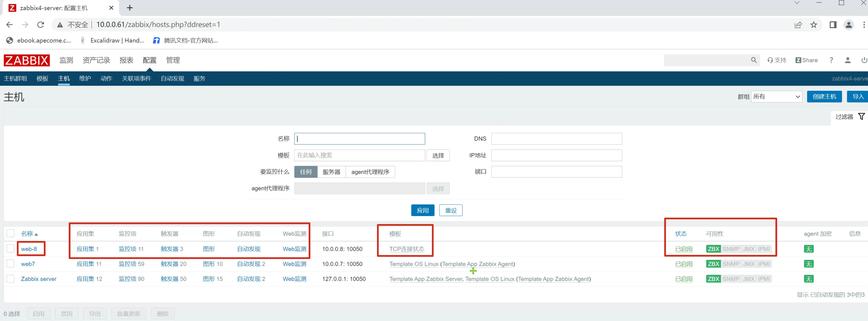Click the filter funnel icon
This screenshot has height=321, width=868.
coord(861,117)
